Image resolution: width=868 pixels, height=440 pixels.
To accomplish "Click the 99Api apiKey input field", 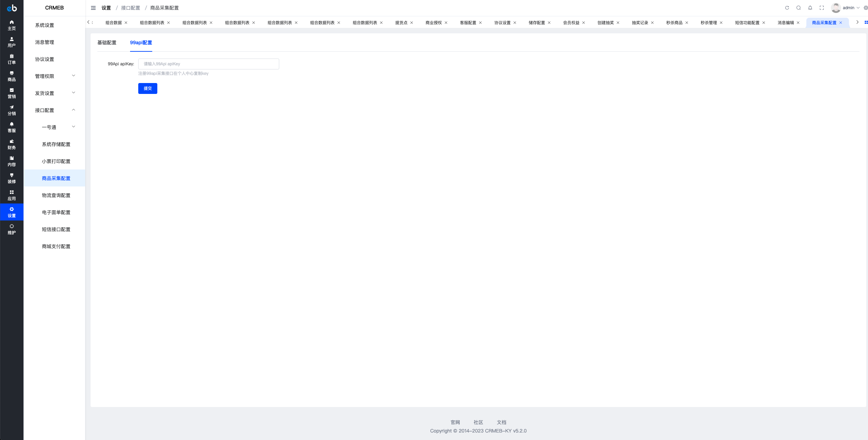I will pyautogui.click(x=209, y=64).
